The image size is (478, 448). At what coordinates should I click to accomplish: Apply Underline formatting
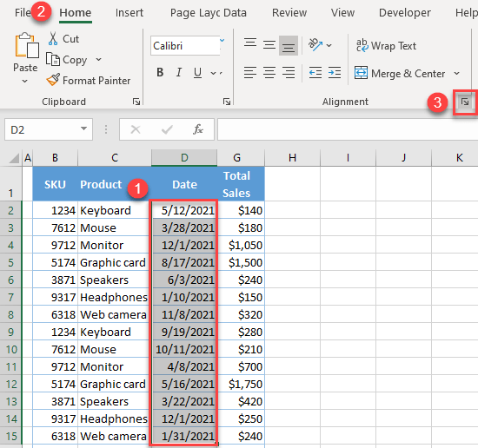point(197,72)
